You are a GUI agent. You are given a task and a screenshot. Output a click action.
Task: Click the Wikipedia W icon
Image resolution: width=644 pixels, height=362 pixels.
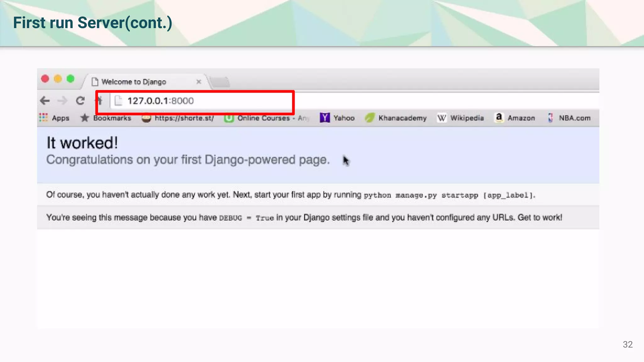pos(441,118)
